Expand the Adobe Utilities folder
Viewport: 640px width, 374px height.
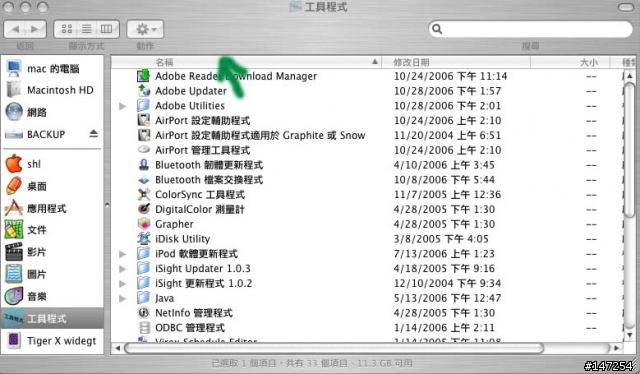[122, 106]
